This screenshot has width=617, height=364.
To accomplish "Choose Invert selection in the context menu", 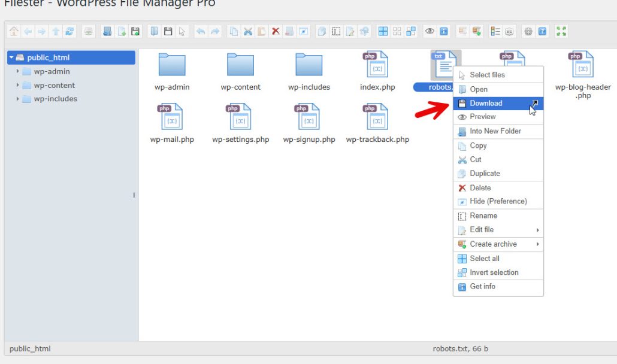I will pyautogui.click(x=498, y=272).
